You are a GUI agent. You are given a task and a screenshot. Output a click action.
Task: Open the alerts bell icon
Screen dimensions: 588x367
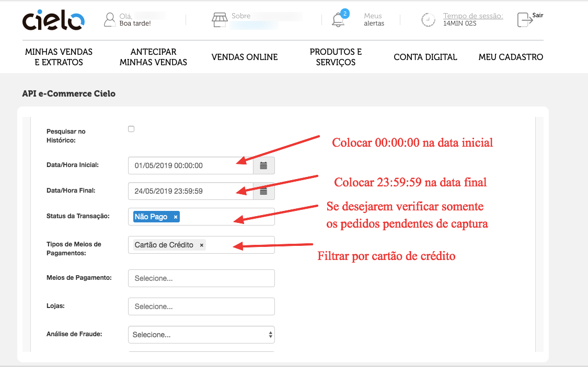338,20
